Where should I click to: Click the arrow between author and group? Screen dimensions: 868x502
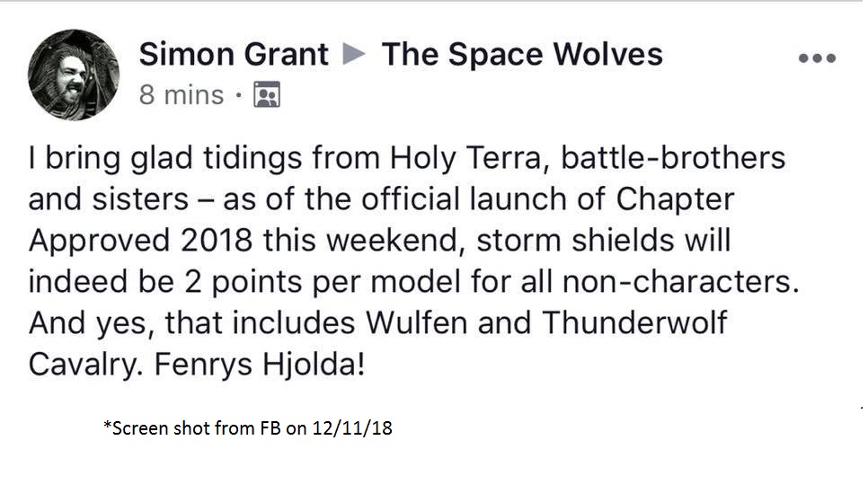[356, 56]
